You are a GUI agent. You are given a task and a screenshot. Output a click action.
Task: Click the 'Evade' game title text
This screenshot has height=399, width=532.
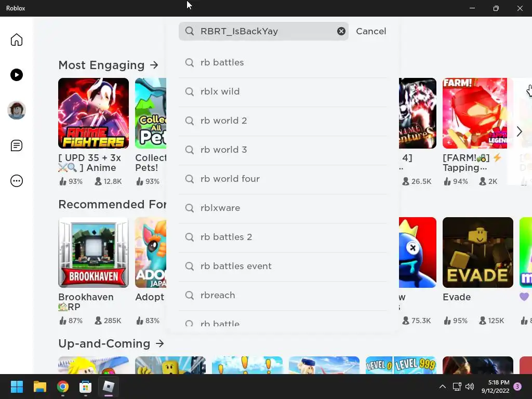pos(457,297)
